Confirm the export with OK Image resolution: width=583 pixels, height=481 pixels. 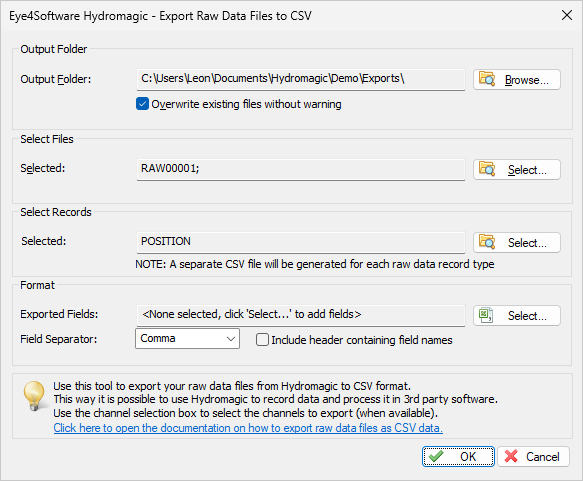[x=458, y=456]
